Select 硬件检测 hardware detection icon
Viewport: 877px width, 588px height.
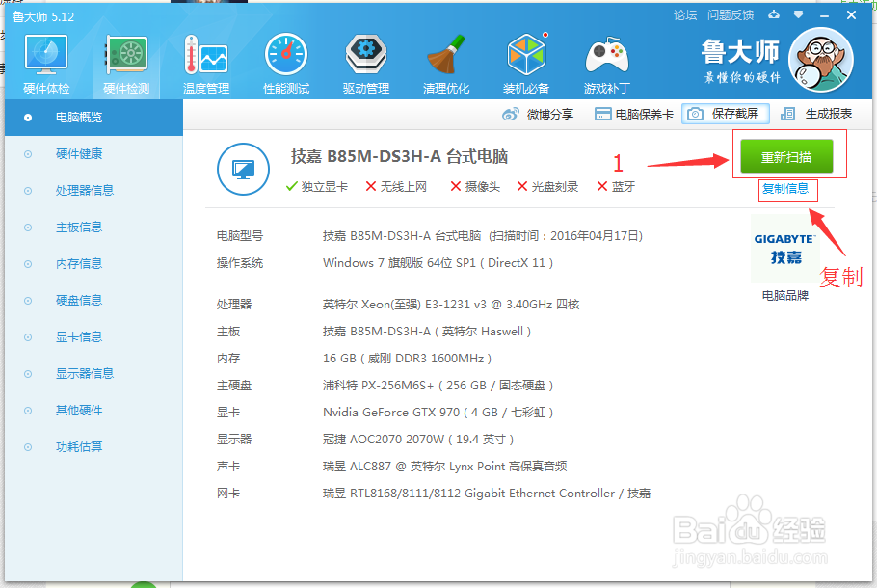[x=126, y=55]
